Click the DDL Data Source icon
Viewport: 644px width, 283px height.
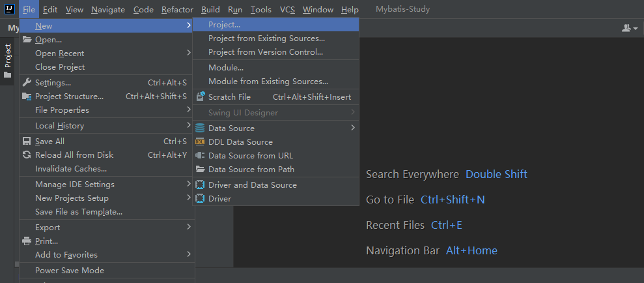(200, 142)
